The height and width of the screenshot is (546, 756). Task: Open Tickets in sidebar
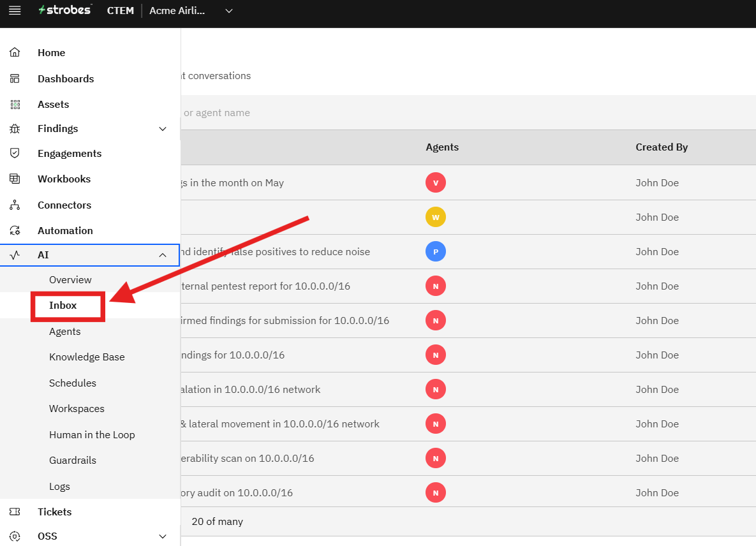(55, 512)
